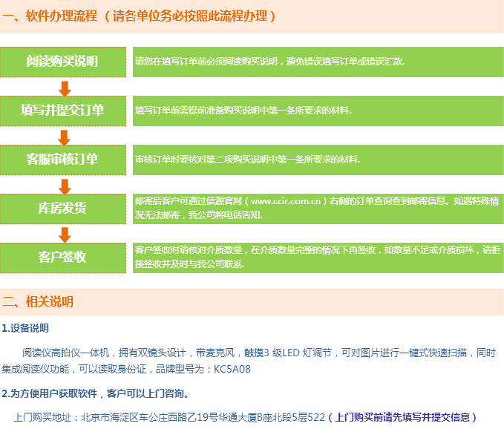Click the orange arrow below 阅读购买说明

[x=65, y=89]
